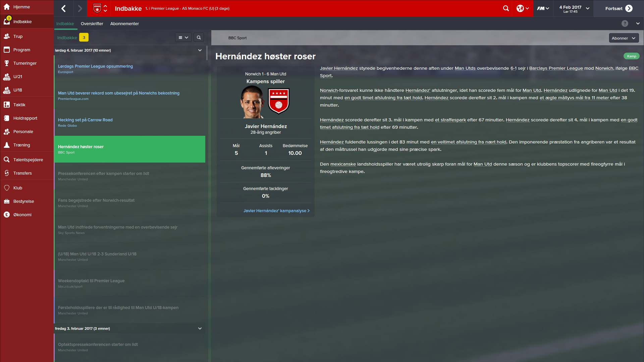Go back with the left arrow
Screen dimensions: 644x362
pyautogui.click(x=64, y=8)
